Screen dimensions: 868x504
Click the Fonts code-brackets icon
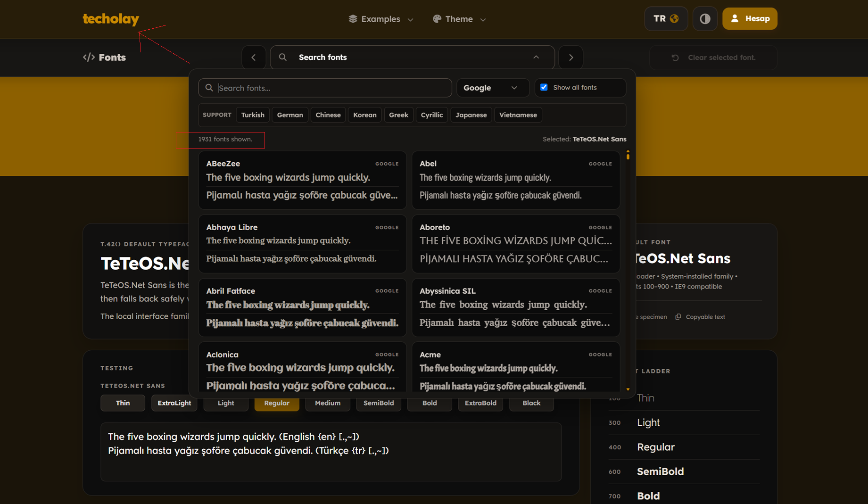[x=89, y=57]
